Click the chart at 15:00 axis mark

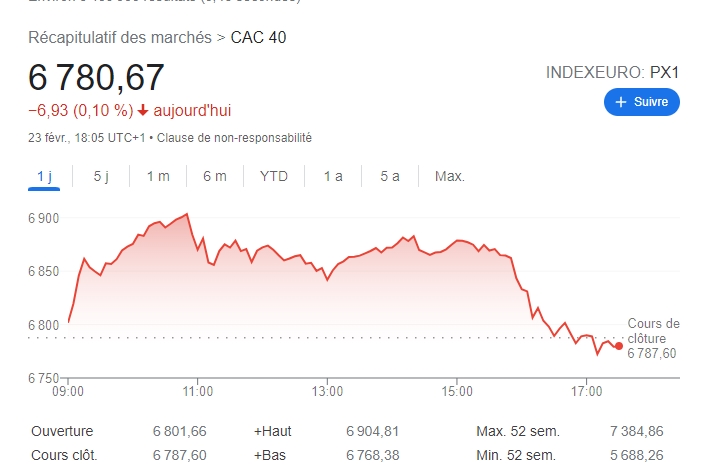point(457,300)
